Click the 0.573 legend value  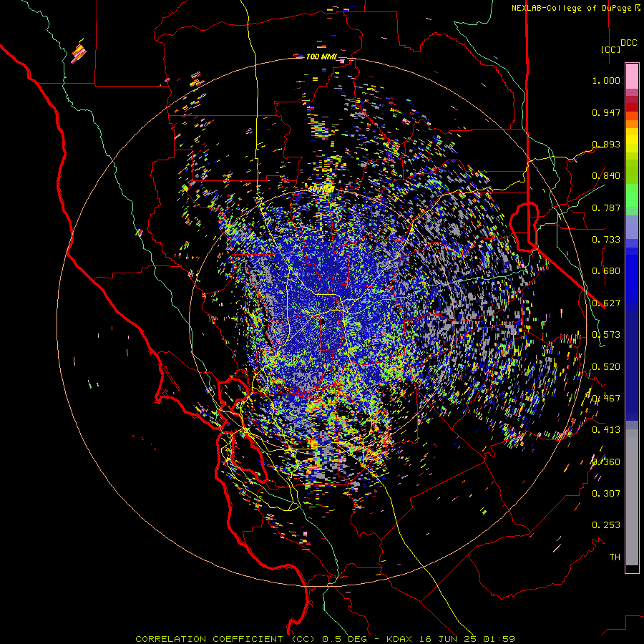click(x=606, y=335)
